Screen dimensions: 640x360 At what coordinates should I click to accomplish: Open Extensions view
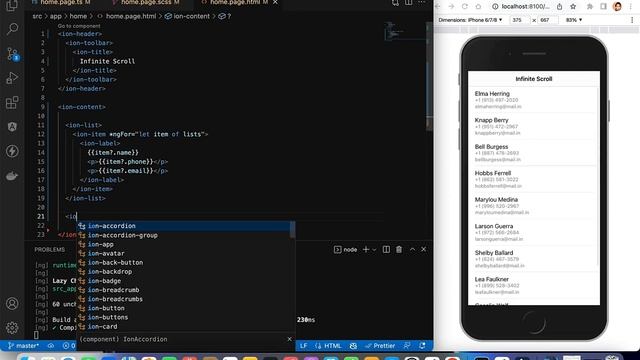[x=12, y=102]
